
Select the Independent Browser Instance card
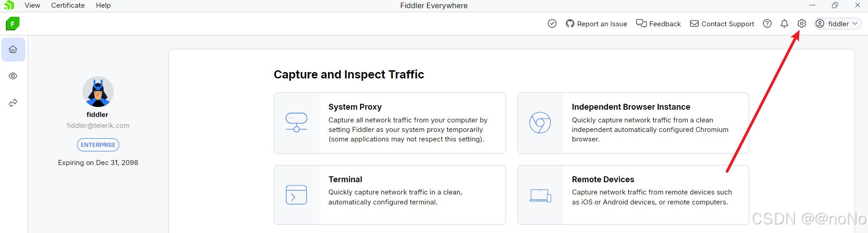click(633, 123)
